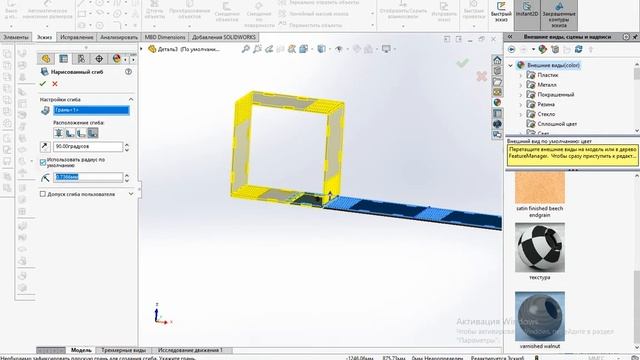
Task: Open the FeatureManager design tree tab
Action: 46,59
